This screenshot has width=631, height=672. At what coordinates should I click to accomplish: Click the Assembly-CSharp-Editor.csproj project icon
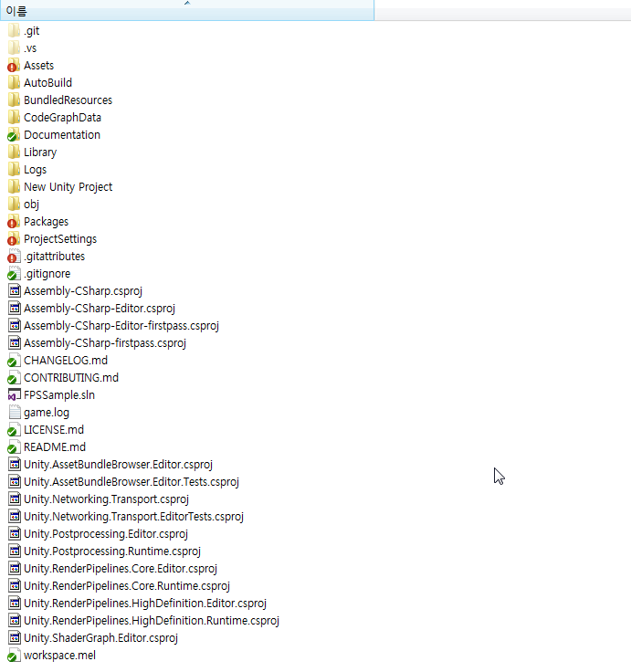[15, 308]
